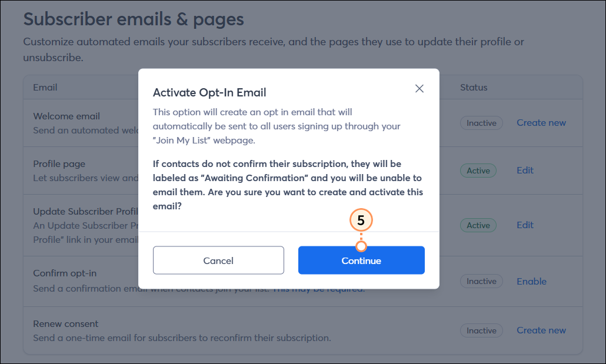The image size is (606, 364).
Task: Click Create new for the Welcome email
Action: pyautogui.click(x=541, y=122)
